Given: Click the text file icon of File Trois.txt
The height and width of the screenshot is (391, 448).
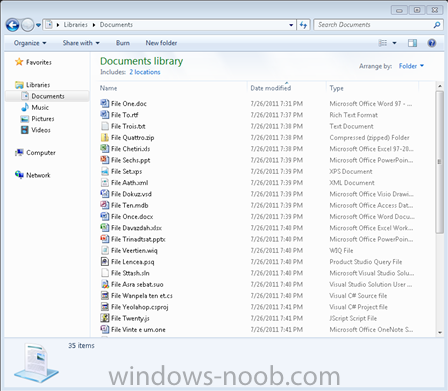Looking at the screenshot, I should [x=105, y=126].
